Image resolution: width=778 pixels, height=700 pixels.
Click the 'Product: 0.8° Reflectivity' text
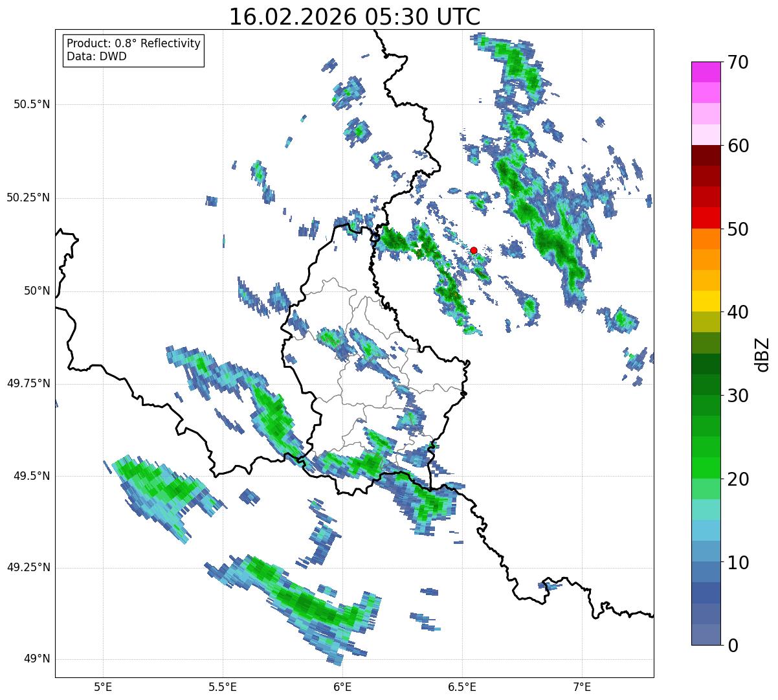tap(134, 43)
